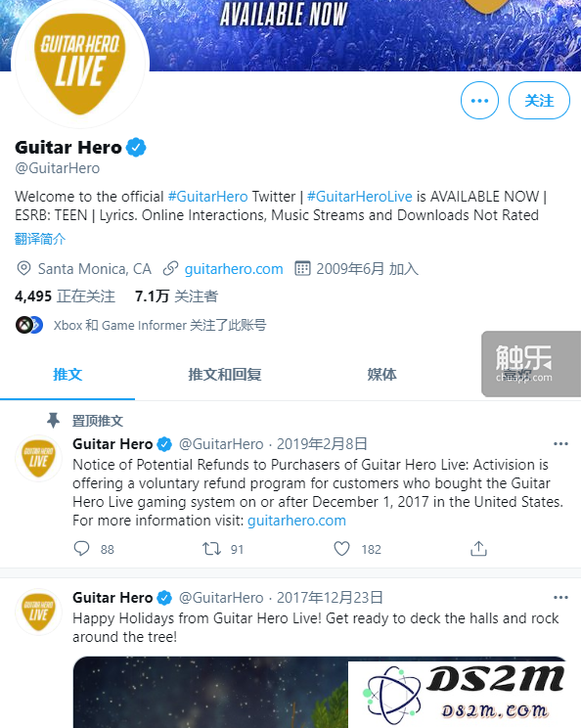Select the 推文 tweets tab
Image resolution: width=581 pixels, height=728 pixels.
pos(67,374)
